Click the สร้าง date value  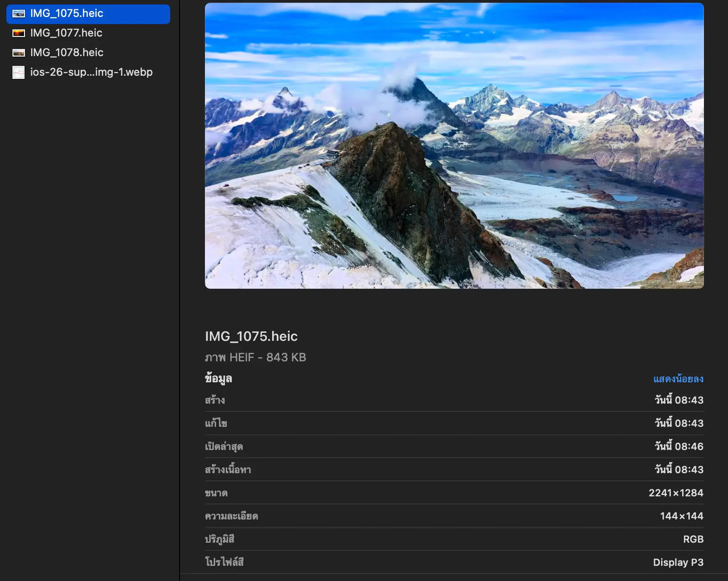679,400
